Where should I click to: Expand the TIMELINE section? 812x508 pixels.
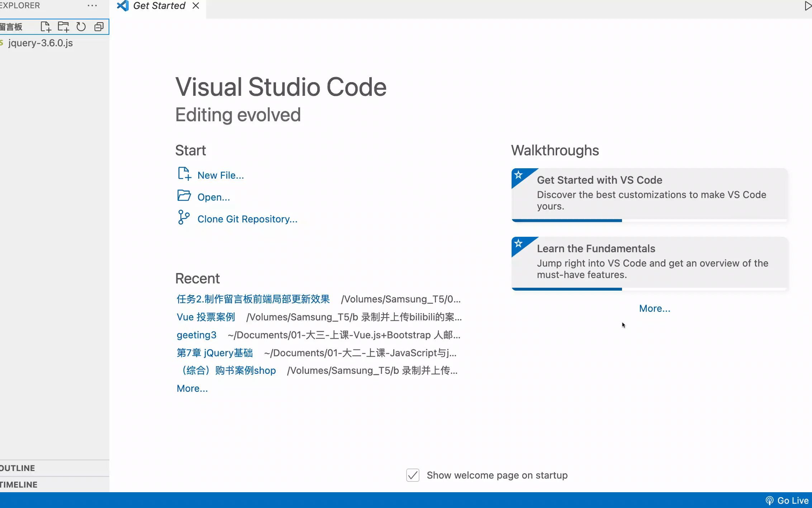pyautogui.click(x=54, y=485)
